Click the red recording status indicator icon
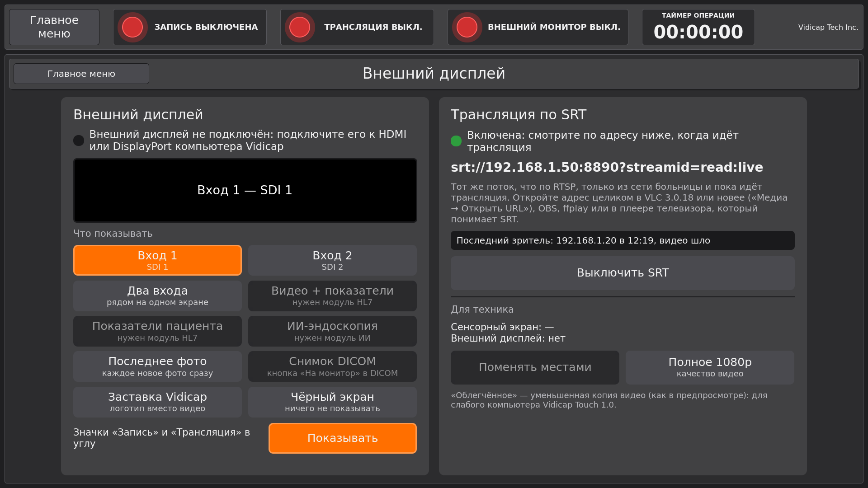Viewport: 868px width, 488px height. pyautogui.click(x=132, y=27)
